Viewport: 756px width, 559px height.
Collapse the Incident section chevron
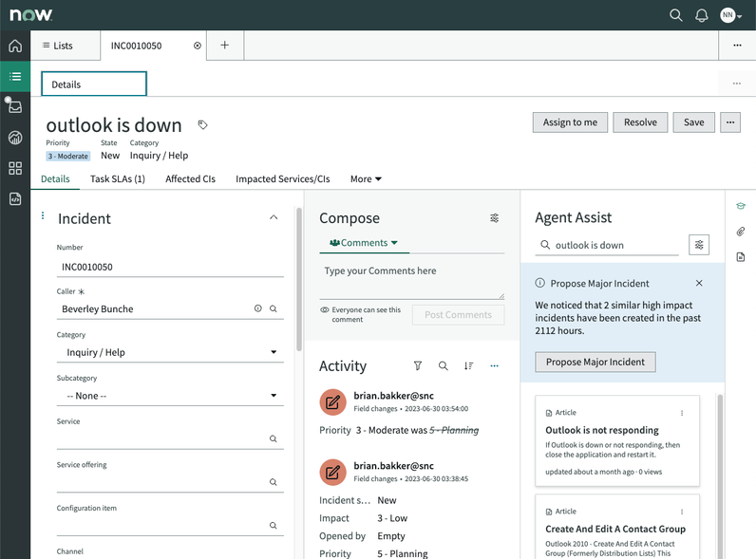tap(274, 217)
